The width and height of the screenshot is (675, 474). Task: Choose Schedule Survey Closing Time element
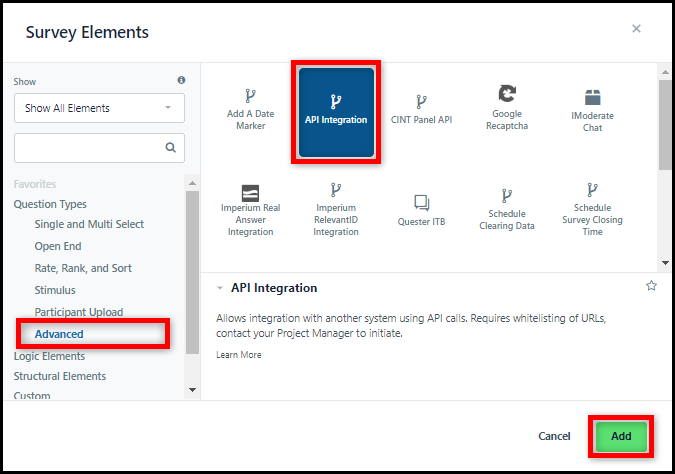(x=592, y=210)
